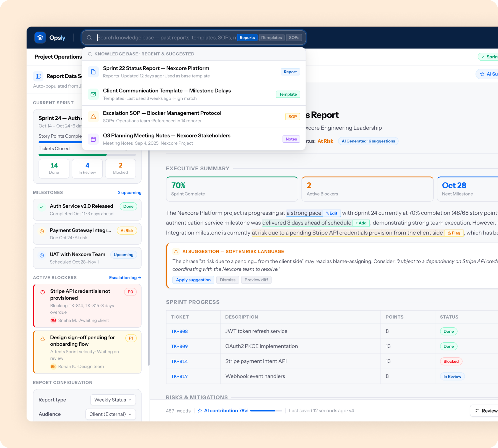Click the In Review status badge for TK-817

[452, 376]
